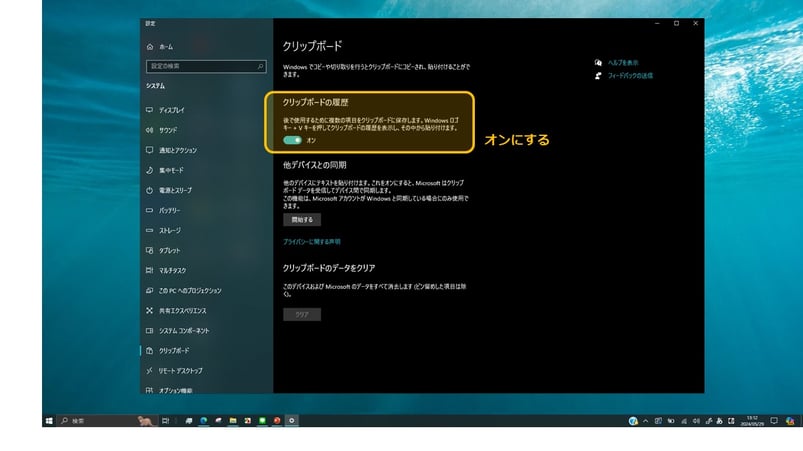The height and width of the screenshot is (451, 803).
Task: Go to ホーム in Settings
Action: click(160, 47)
